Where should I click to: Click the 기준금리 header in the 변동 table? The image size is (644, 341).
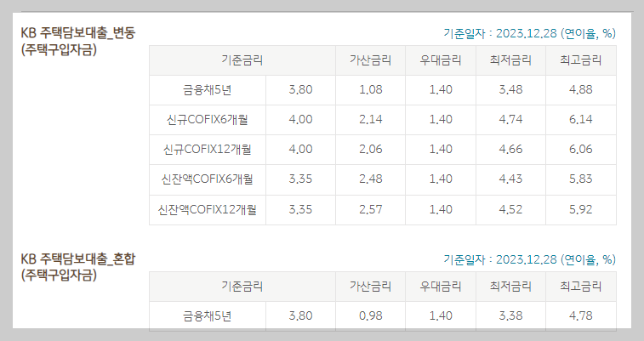[242, 60]
